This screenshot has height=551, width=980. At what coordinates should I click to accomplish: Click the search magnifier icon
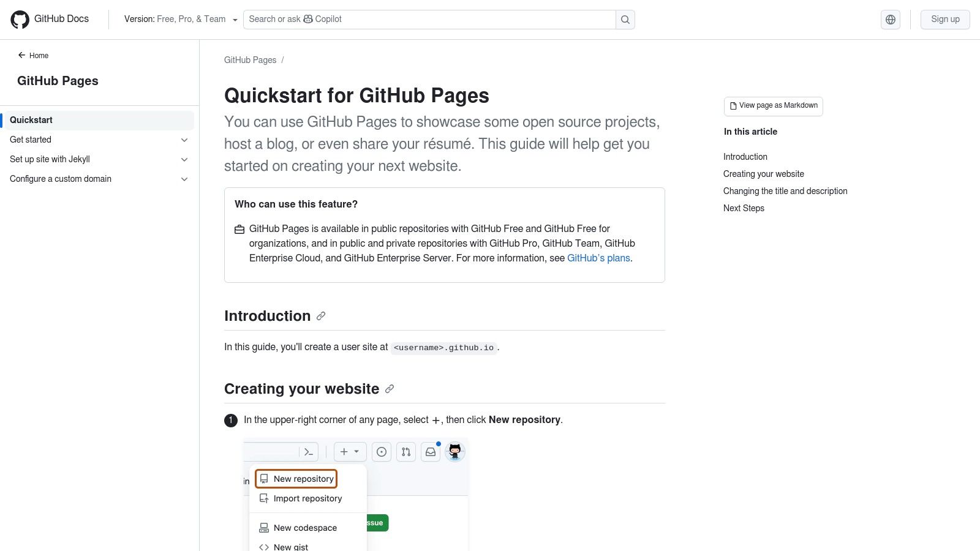624,19
